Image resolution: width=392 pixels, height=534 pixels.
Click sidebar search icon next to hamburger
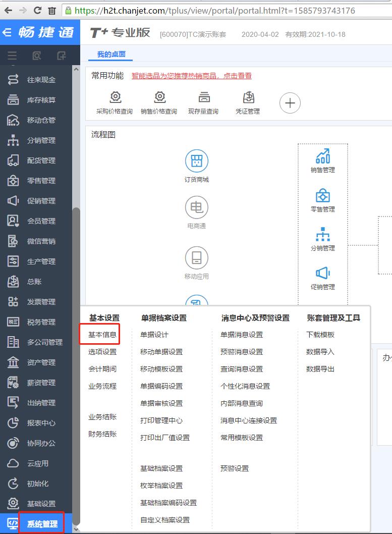[x=36, y=56]
